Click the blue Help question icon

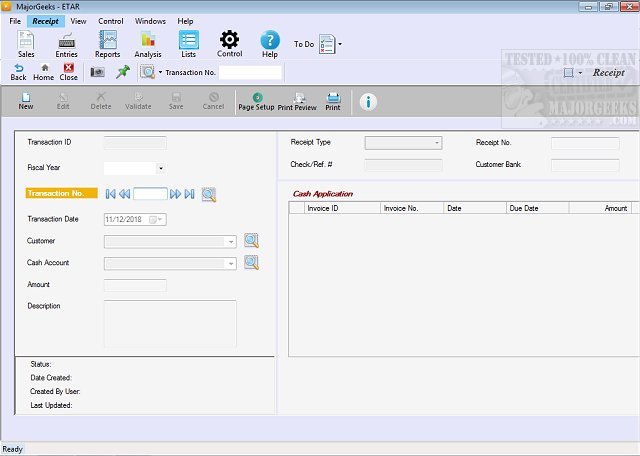tap(270, 42)
